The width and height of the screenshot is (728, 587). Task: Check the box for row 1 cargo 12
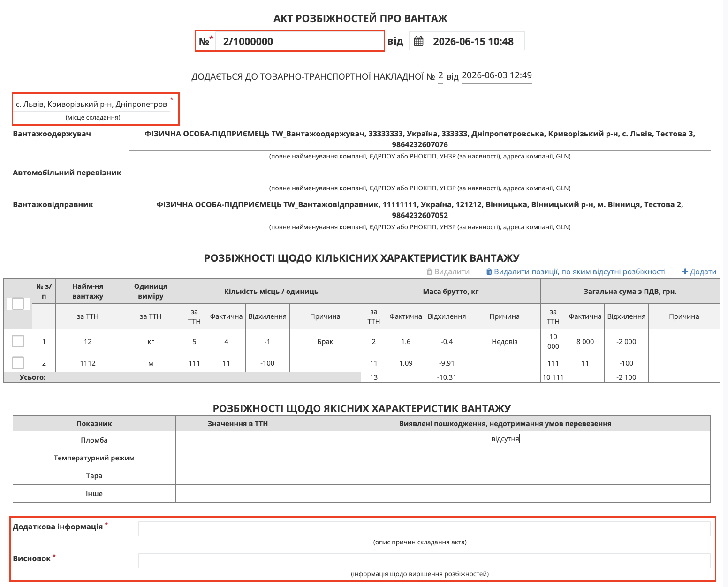point(18,341)
